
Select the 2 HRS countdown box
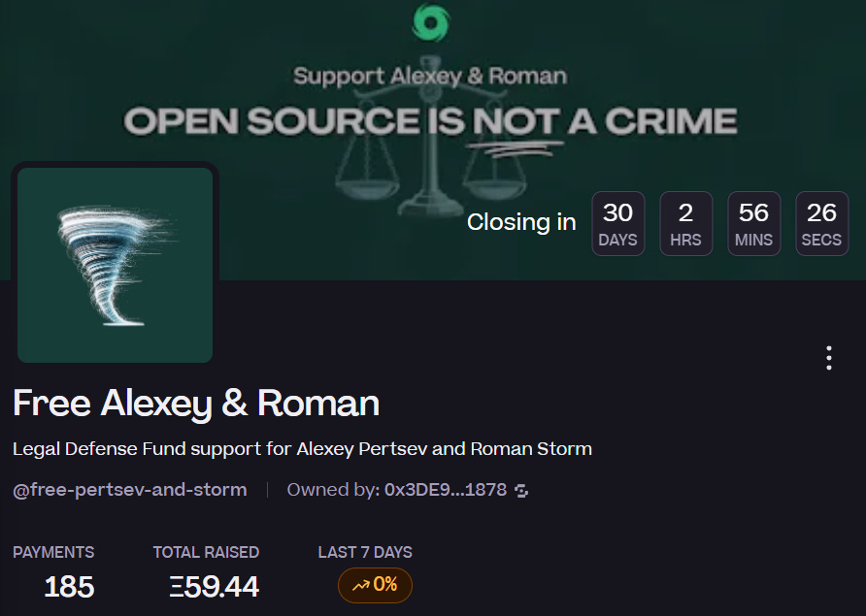(686, 223)
